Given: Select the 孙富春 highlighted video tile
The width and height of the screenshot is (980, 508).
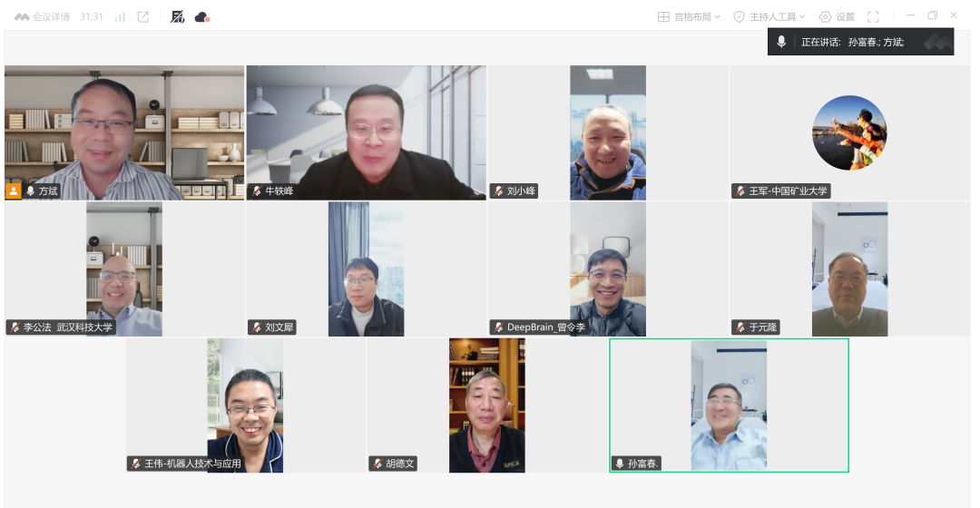Looking at the screenshot, I should click(729, 405).
